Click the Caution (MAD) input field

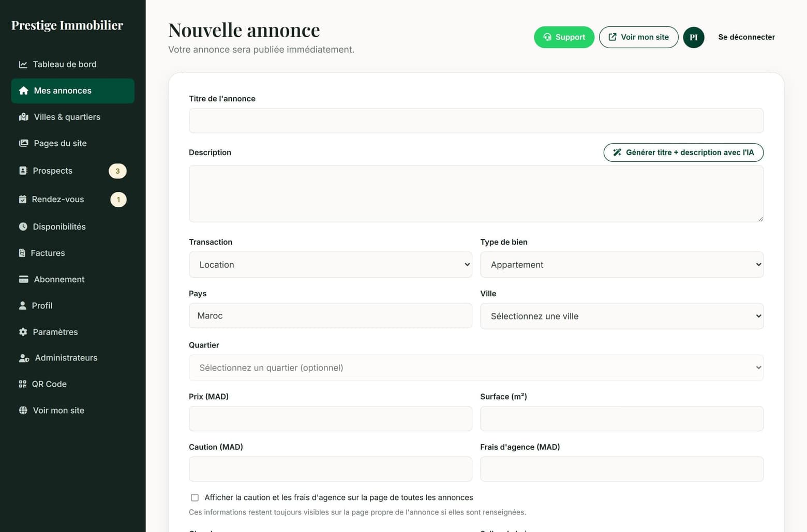pyautogui.click(x=331, y=469)
